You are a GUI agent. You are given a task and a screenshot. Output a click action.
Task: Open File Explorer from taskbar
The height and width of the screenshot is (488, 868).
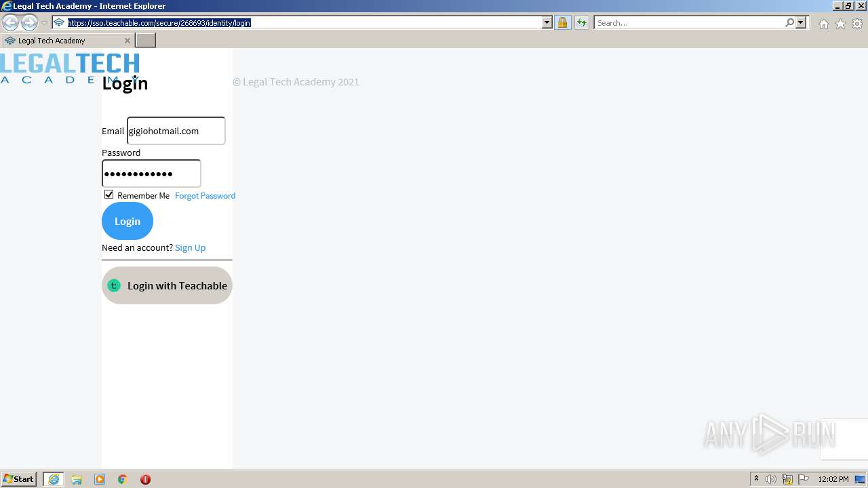click(77, 479)
